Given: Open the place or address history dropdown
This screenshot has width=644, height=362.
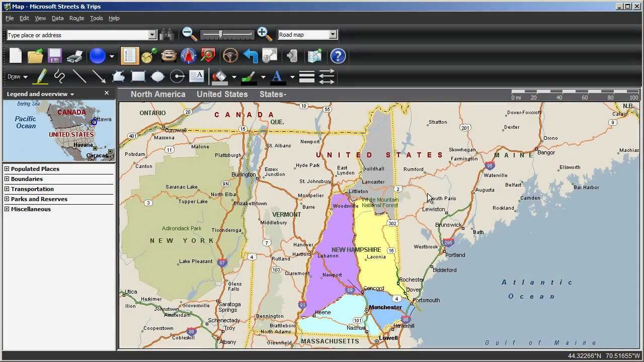Looking at the screenshot, I should click(152, 35).
